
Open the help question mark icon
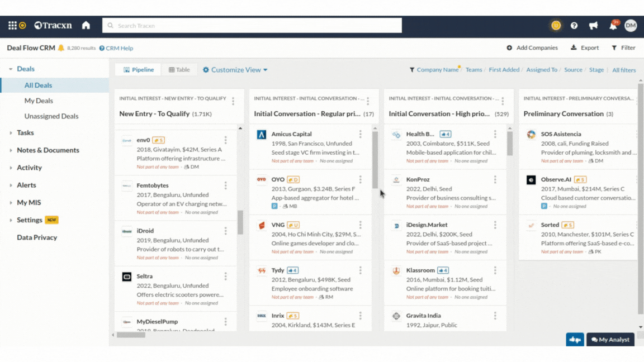point(574,26)
